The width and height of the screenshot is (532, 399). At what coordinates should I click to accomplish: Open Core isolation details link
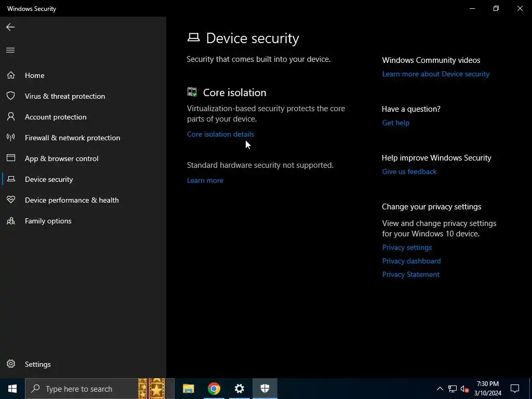[x=220, y=134]
